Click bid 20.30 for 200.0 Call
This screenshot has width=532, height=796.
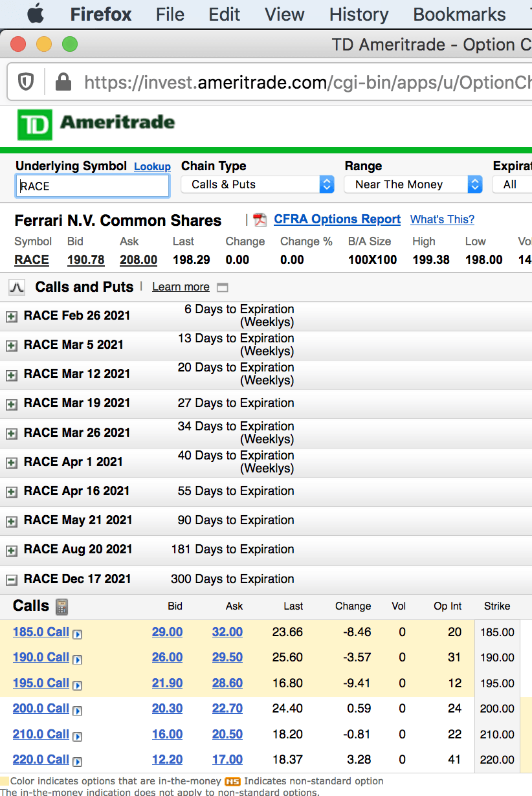(167, 709)
